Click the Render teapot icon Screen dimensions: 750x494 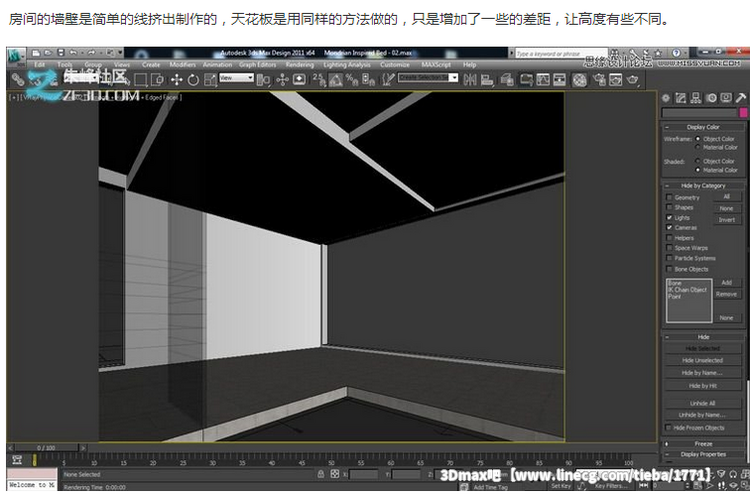tap(632, 80)
